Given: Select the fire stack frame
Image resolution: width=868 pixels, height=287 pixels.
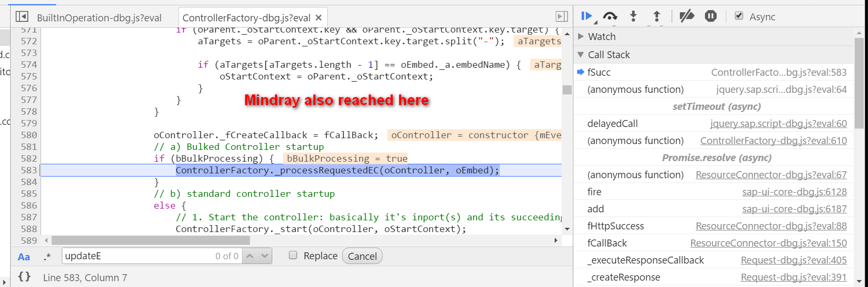Looking at the screenshot, I should (714, 192).
